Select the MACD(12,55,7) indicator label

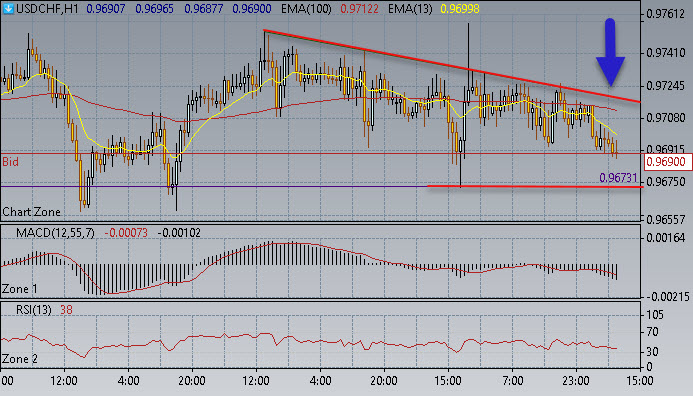pos(55,233)
